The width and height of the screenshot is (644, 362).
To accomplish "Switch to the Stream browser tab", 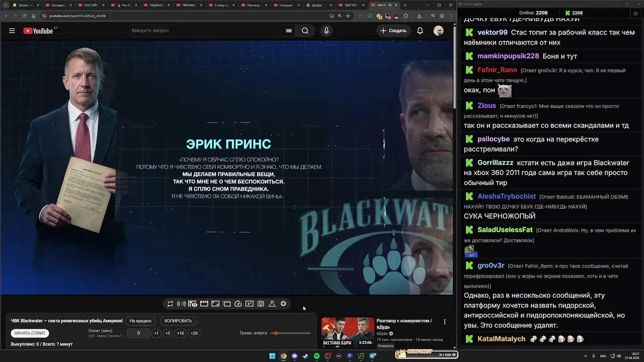I will [24, 5].
